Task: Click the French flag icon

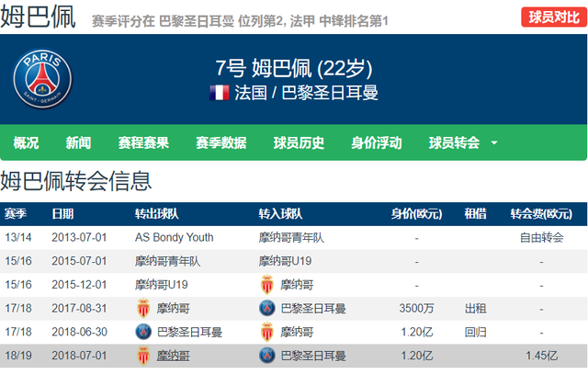Action: coord(220,93)
